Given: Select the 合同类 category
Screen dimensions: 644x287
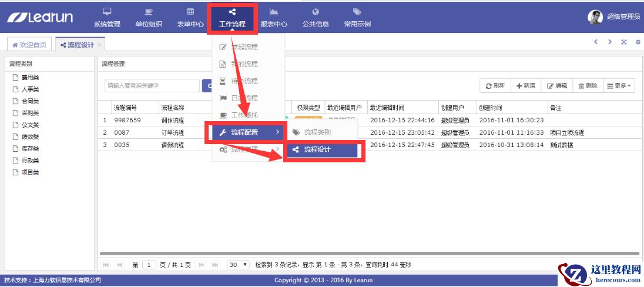Looking at the screenshot, I should tap(30, 101).
